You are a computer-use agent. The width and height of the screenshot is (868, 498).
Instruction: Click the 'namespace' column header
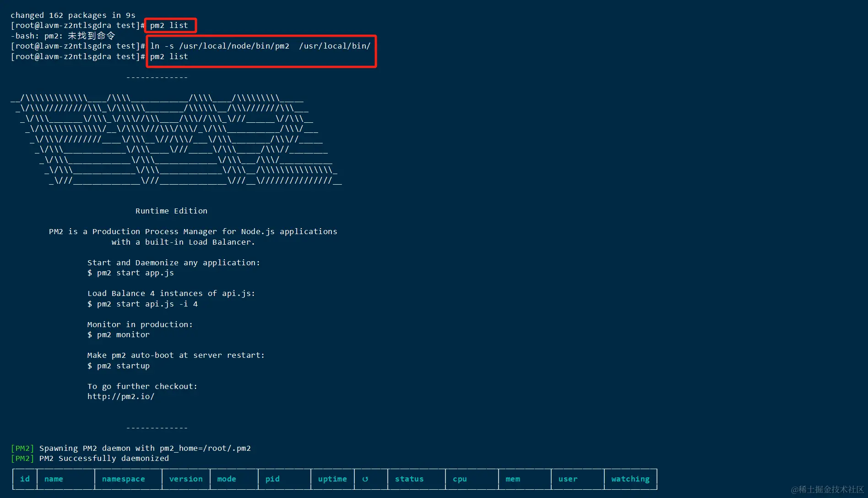123,479
